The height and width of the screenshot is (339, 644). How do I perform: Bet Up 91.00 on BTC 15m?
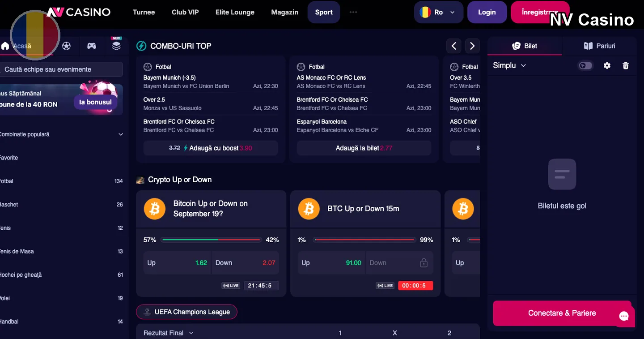pos(331,263)
